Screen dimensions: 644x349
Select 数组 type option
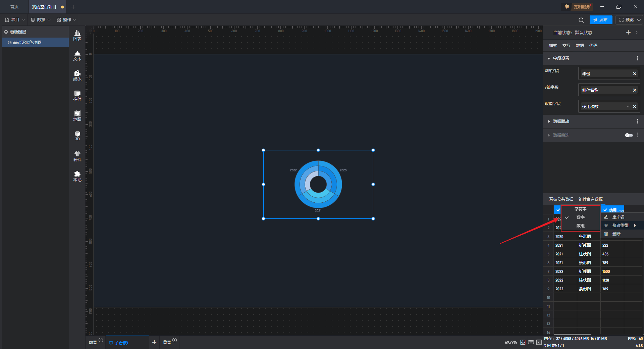pyautogui.click(x=581, y=226)
